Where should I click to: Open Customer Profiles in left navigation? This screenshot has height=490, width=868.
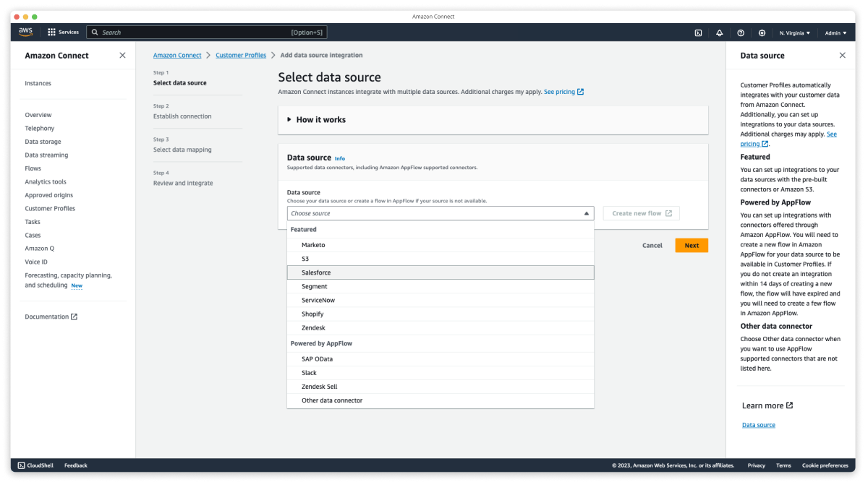click(x=50, y=208)
